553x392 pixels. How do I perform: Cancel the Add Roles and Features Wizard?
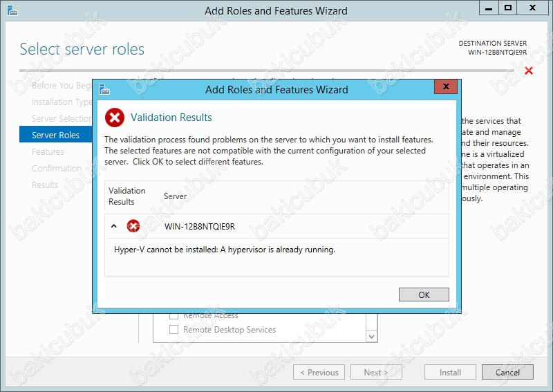507,372
